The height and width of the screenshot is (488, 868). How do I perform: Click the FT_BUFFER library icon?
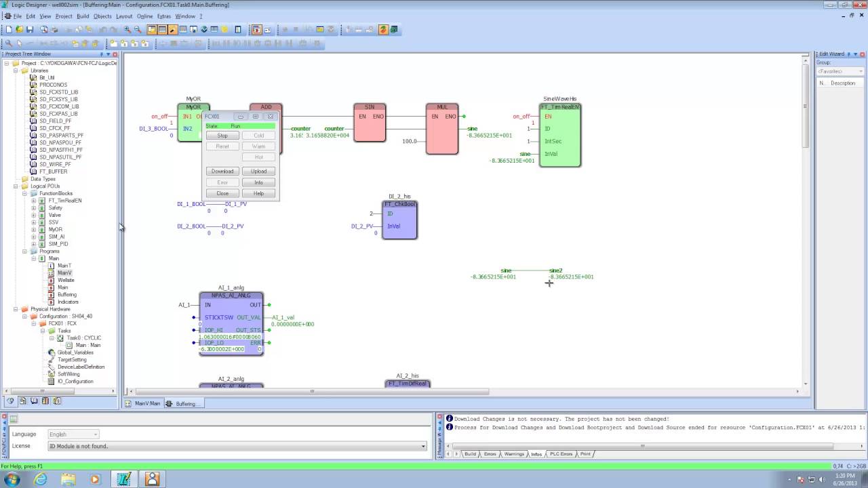33,171
